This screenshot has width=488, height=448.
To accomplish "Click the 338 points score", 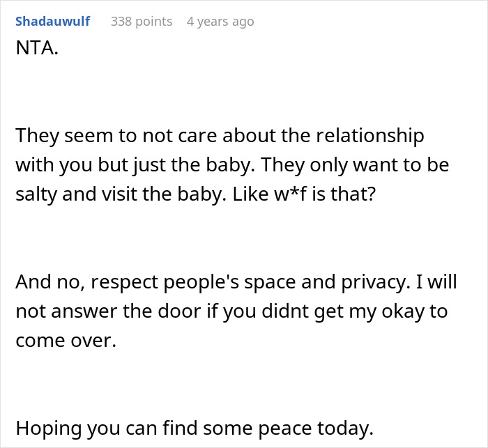I will [142, 22].
